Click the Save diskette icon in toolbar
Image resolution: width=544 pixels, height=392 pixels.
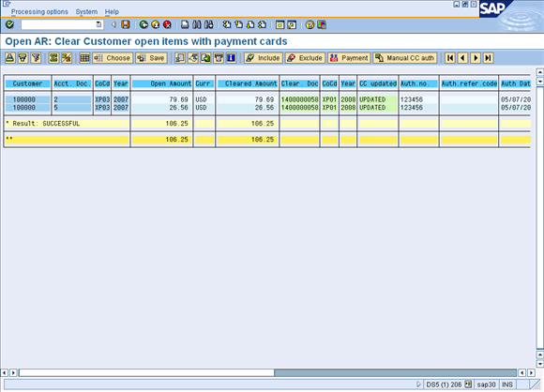click(x=126, y=24)
